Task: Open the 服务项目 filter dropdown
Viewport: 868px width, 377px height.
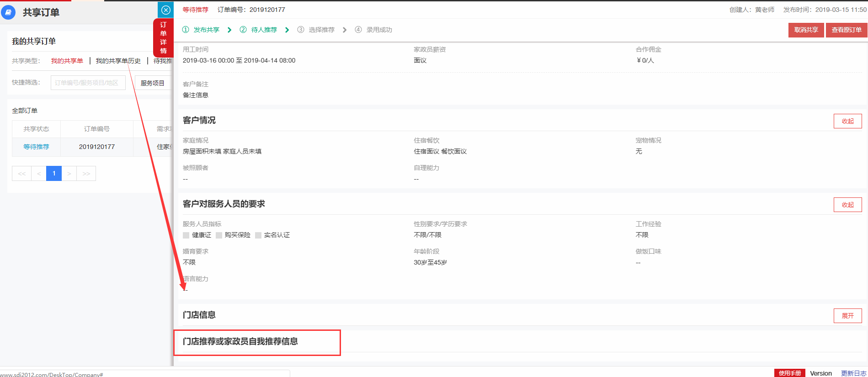Action: (x=153, y=83)
